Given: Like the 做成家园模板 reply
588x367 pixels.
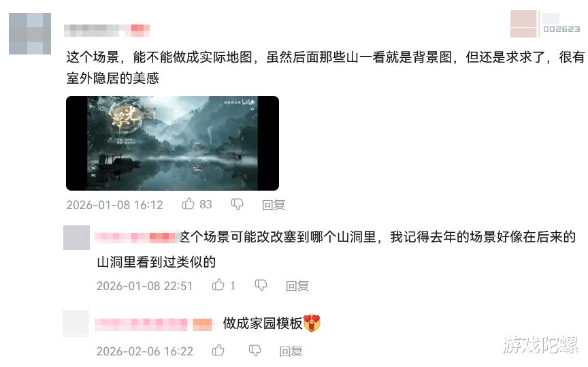Looking at the screenshot, I should tap(218, 351).
